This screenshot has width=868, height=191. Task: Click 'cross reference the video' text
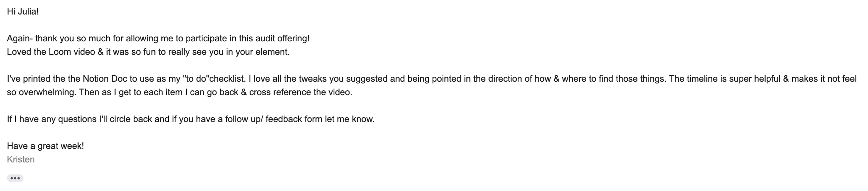[x=300, y=92]
